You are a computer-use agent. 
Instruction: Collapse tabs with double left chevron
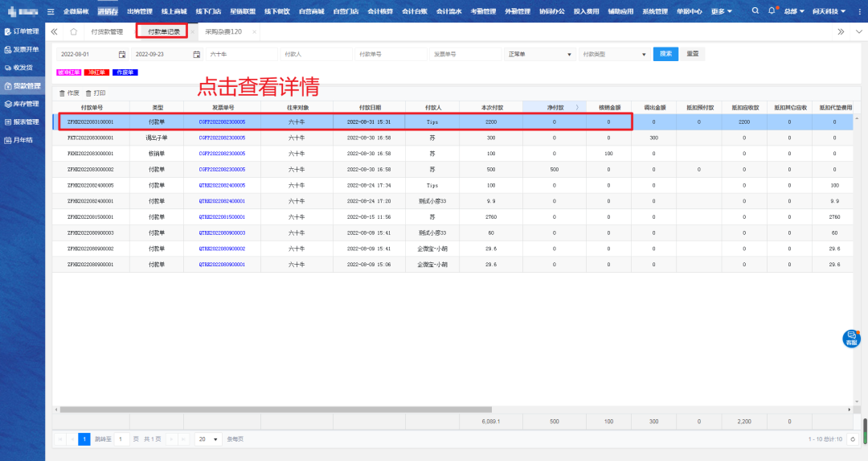[x=54, y=31]
